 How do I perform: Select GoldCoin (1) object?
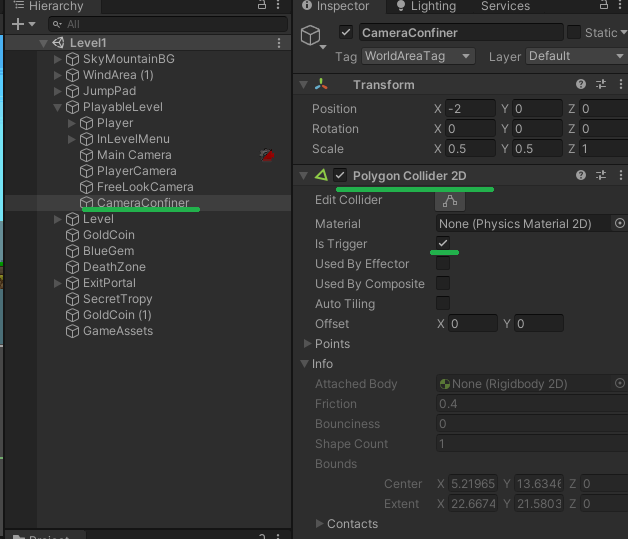[117, 315]
